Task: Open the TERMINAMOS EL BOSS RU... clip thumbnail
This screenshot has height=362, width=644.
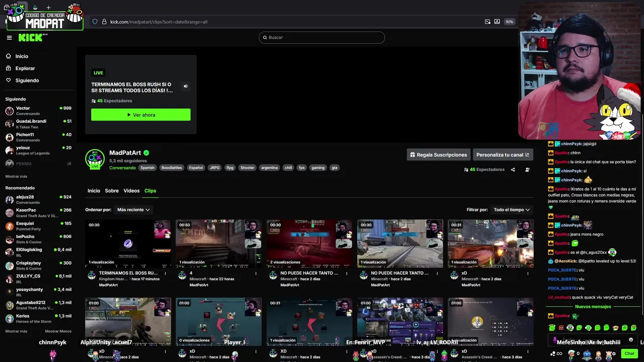Action: point(128,243)
